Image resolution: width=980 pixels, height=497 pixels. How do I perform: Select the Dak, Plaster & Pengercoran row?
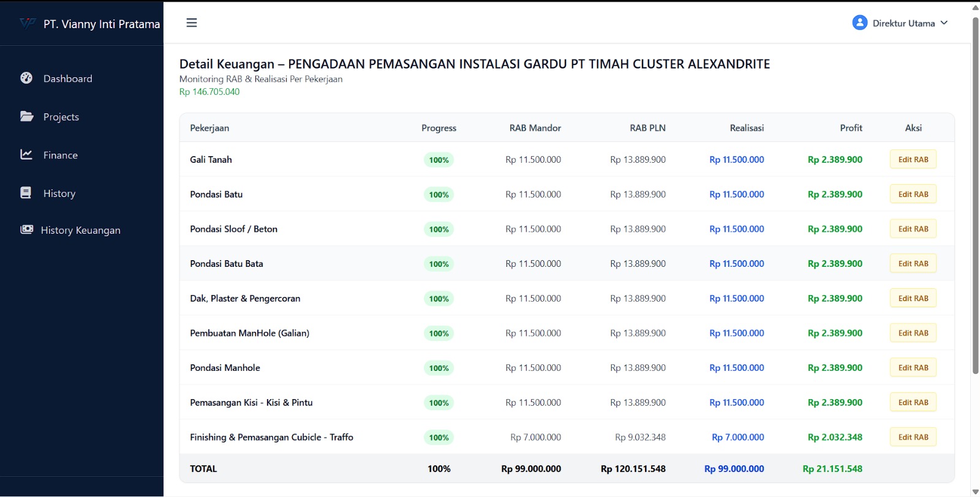tap(245, 299)
